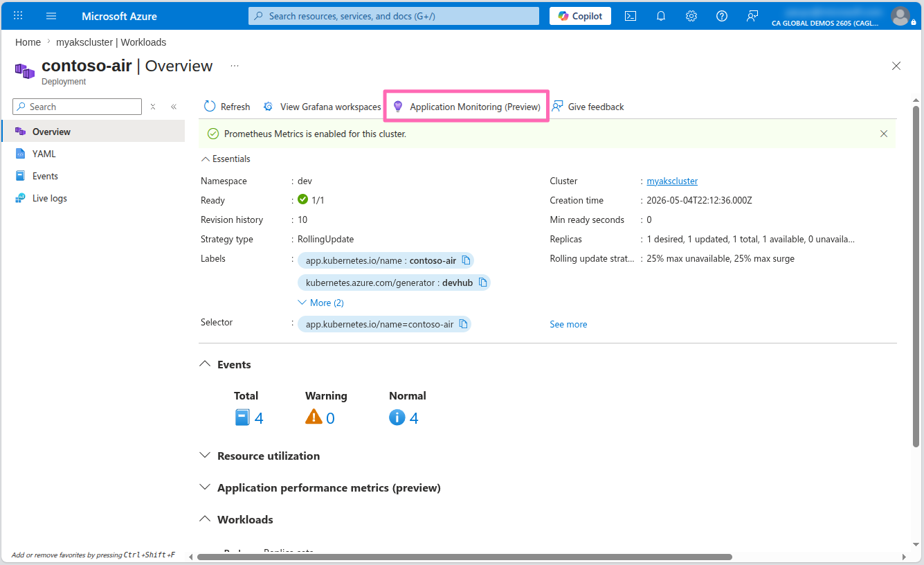924x565 pixels.
Task: Open Application Monitoring (Preview)
Action: 466,107
